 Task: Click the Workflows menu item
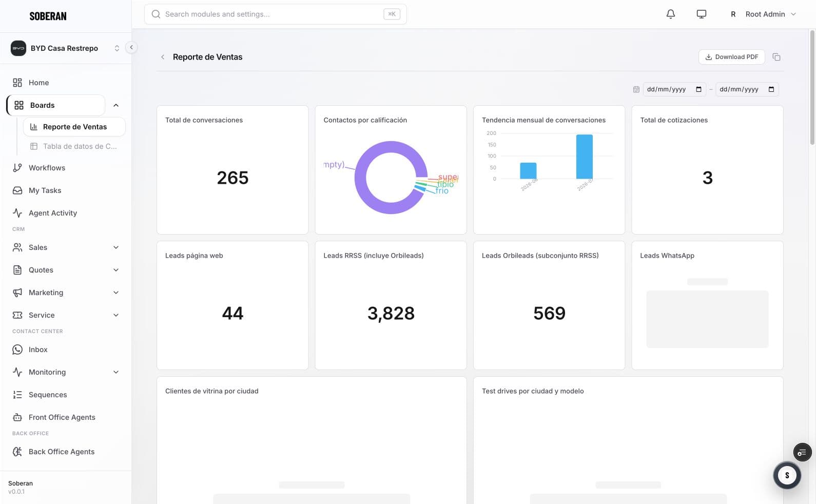tap(47, 168)
